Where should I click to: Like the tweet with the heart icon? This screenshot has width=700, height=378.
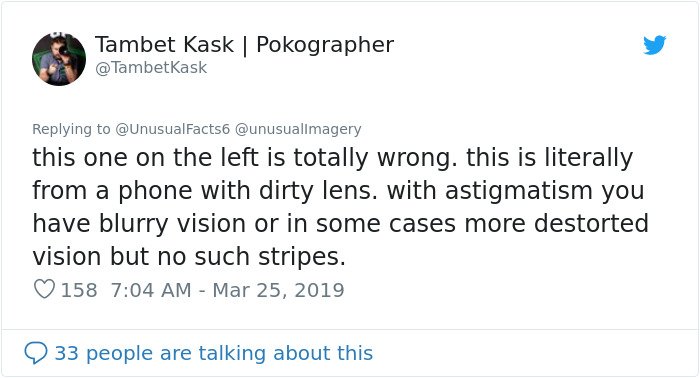click(44, 289)
